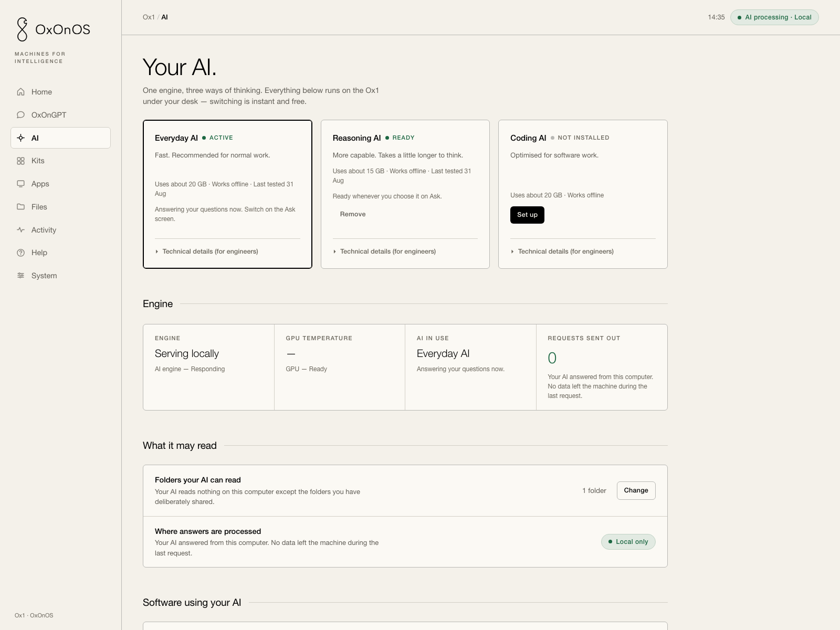Navigate to Activity

tap(60, 230)
